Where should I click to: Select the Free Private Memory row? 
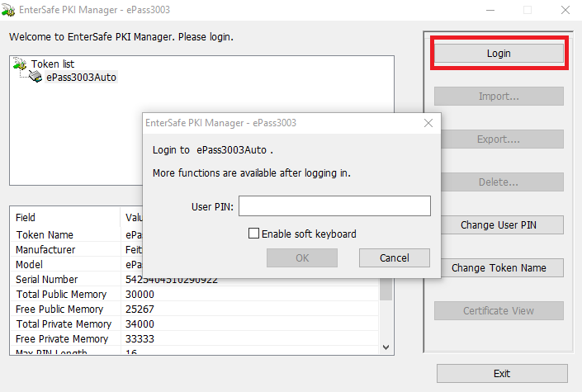click(x=62, y=339)
